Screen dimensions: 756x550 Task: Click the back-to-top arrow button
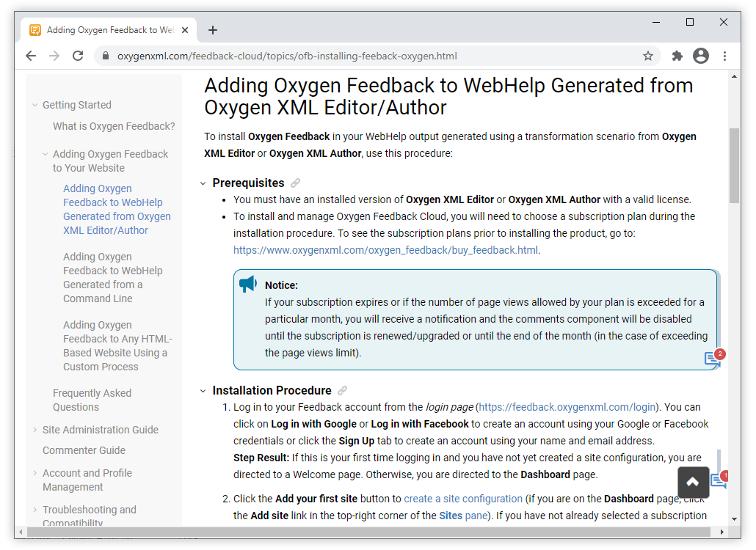coord(694,482)
